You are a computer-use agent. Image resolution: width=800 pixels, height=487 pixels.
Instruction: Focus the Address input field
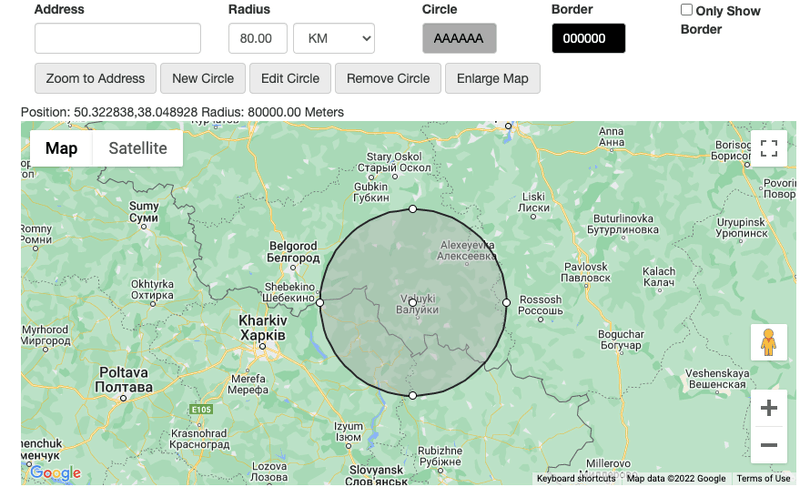[x=117, y=38]
